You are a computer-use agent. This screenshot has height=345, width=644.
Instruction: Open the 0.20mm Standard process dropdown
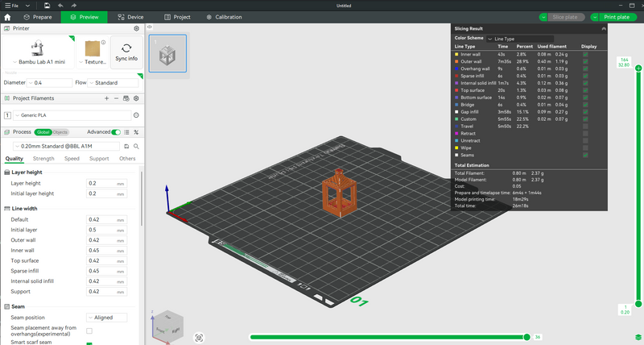coord(67,146)
